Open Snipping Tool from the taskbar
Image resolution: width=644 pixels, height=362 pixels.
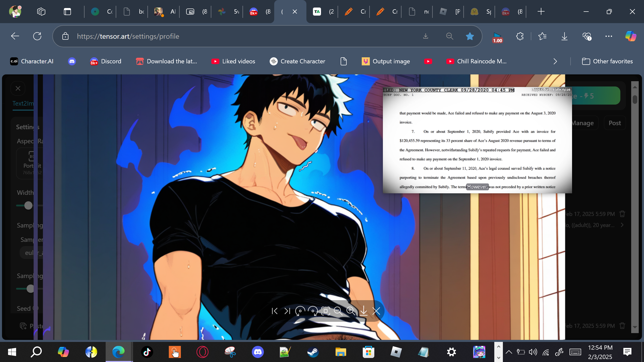(x=230, y=352)
